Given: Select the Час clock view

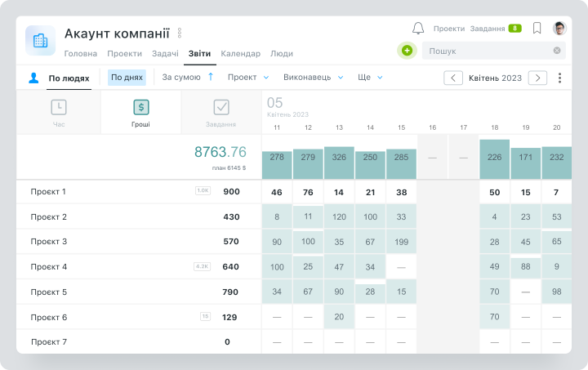Looking at the screenshot, I should click(x=59, y=113).
